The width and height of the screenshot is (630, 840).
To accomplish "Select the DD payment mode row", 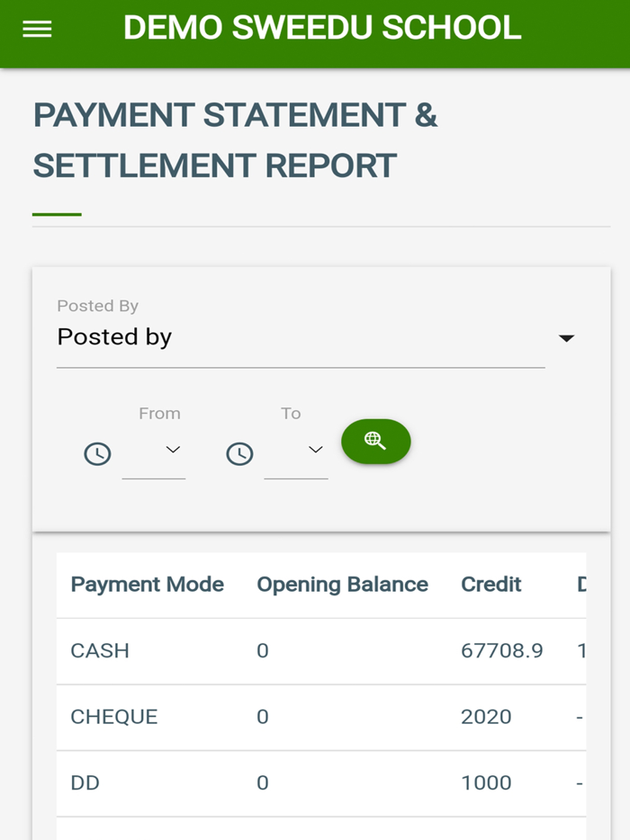I will click(x=85, y=782).
